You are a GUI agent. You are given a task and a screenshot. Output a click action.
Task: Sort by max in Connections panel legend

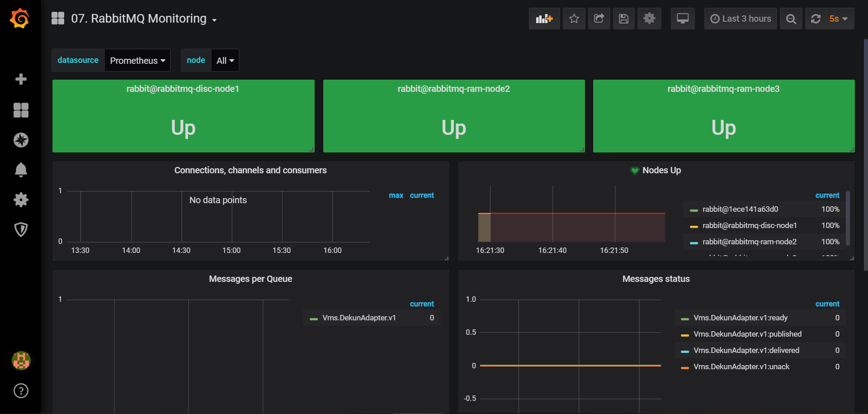tap(396, 195)
